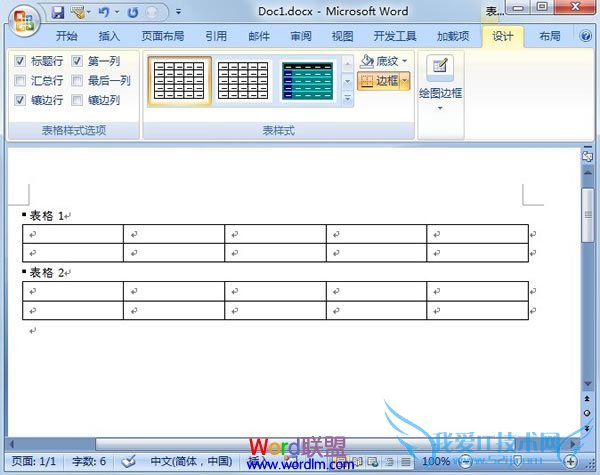Viewport: 600px width, 475px height.
Task: Switch to the 插入 ribbon tab
Action: [x=109, y=36]
